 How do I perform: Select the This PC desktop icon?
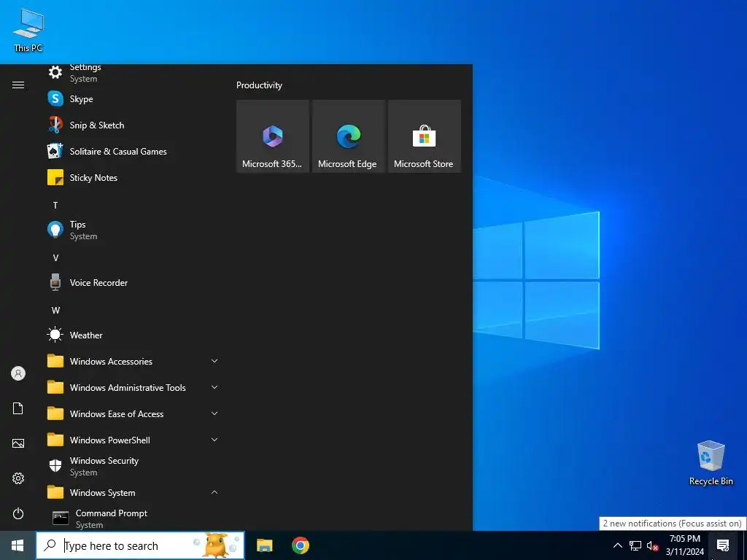coord(28,30)
